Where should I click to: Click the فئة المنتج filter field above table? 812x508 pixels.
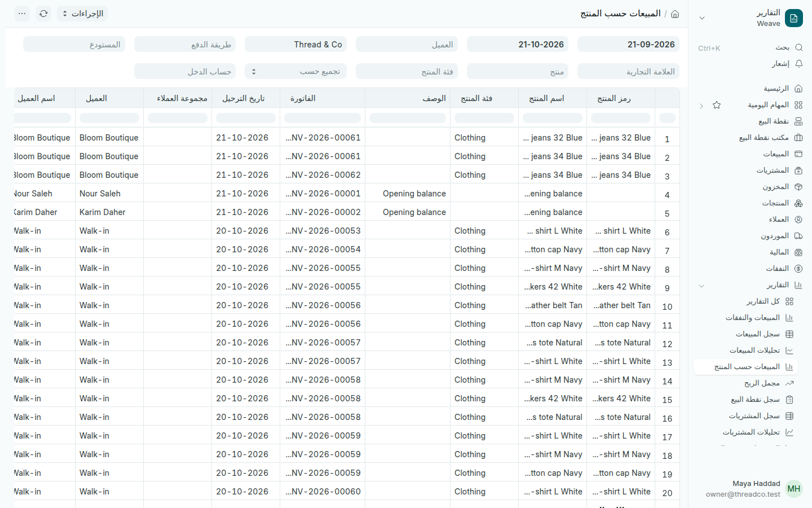tap(407, 71)
